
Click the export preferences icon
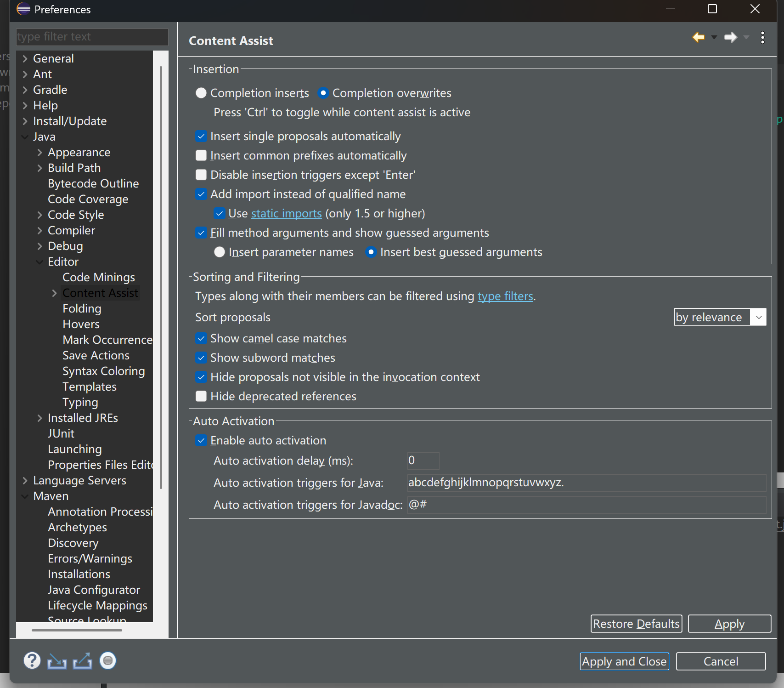point(83,661)
